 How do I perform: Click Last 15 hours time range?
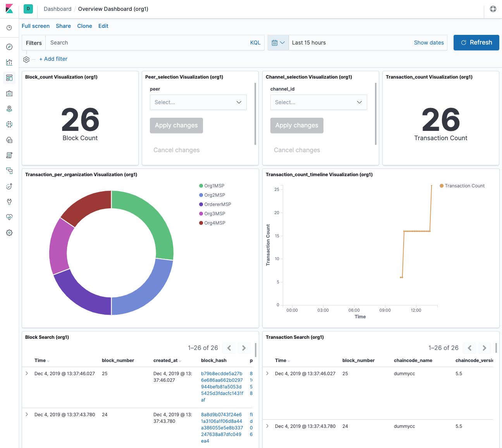tap(309, 43)
